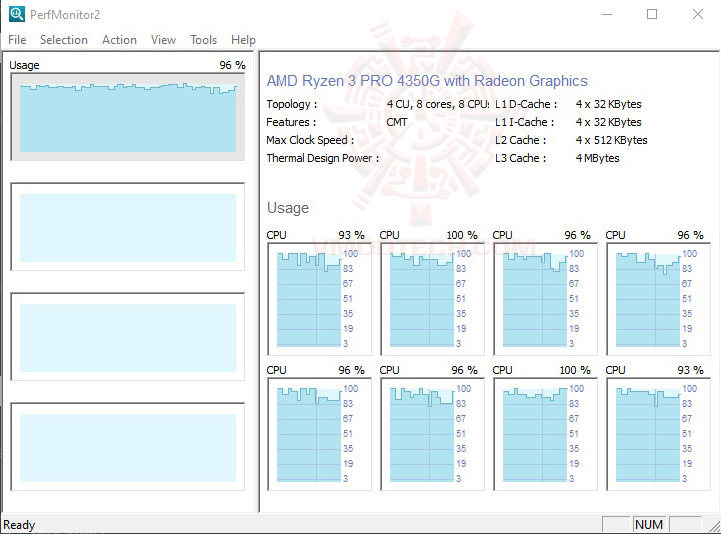Viewport: 721px width, 534px height.
Task: Click the Topology label
Action: (292, 104)
